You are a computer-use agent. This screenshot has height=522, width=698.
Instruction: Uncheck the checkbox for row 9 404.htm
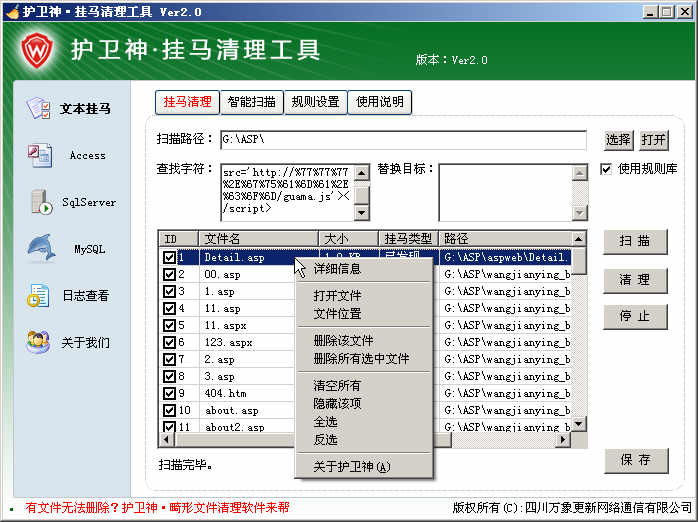click(x=169, y=393)
